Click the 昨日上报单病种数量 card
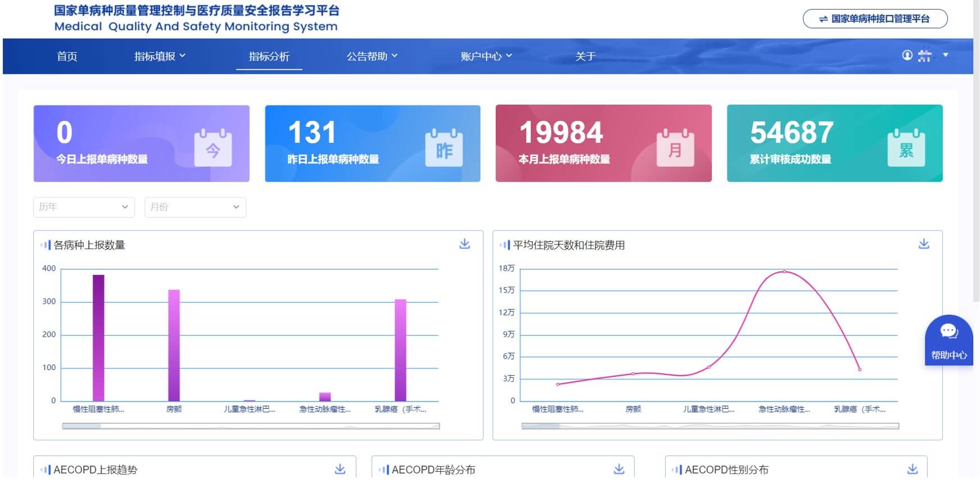 click(373, 143)
